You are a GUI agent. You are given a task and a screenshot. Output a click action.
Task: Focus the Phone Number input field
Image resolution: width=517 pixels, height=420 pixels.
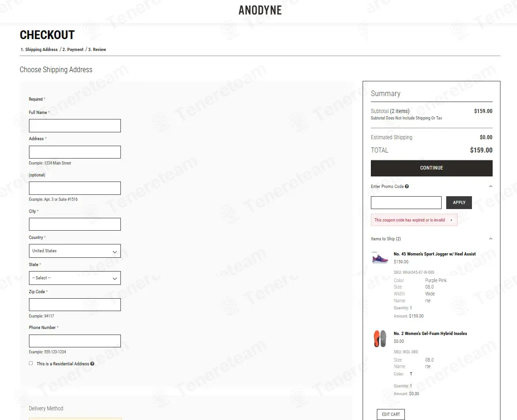(75, 341)
